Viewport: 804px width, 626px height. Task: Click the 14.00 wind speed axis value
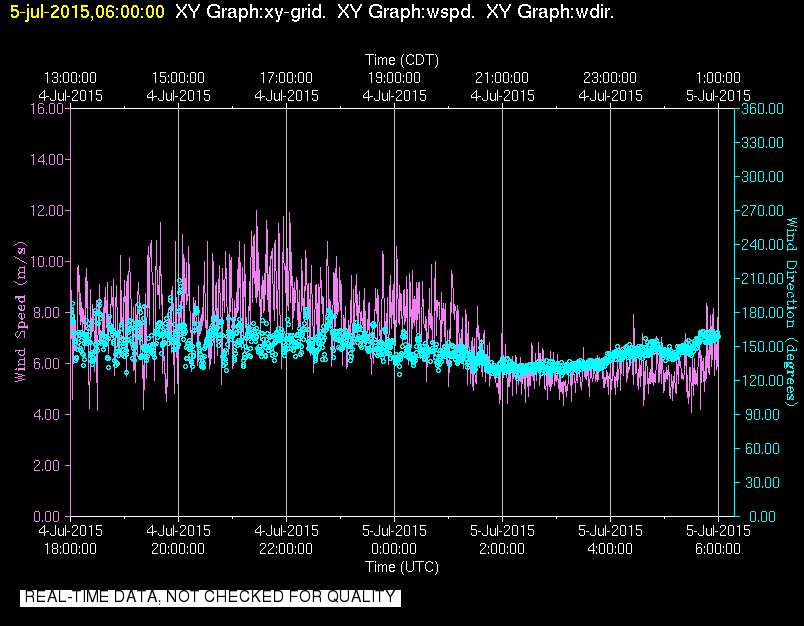point(47,159)
